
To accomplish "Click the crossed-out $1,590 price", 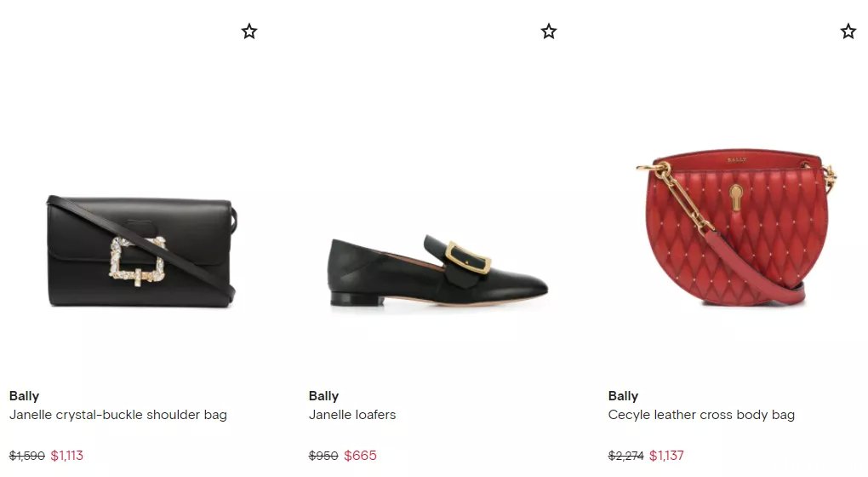I will click(x=26, y=456).
